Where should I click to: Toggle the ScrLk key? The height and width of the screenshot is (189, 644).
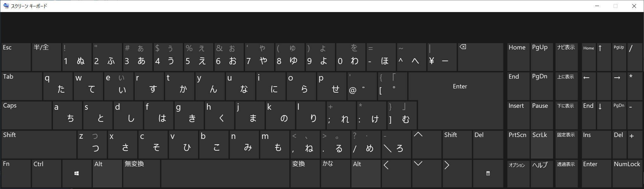[542, 144]
